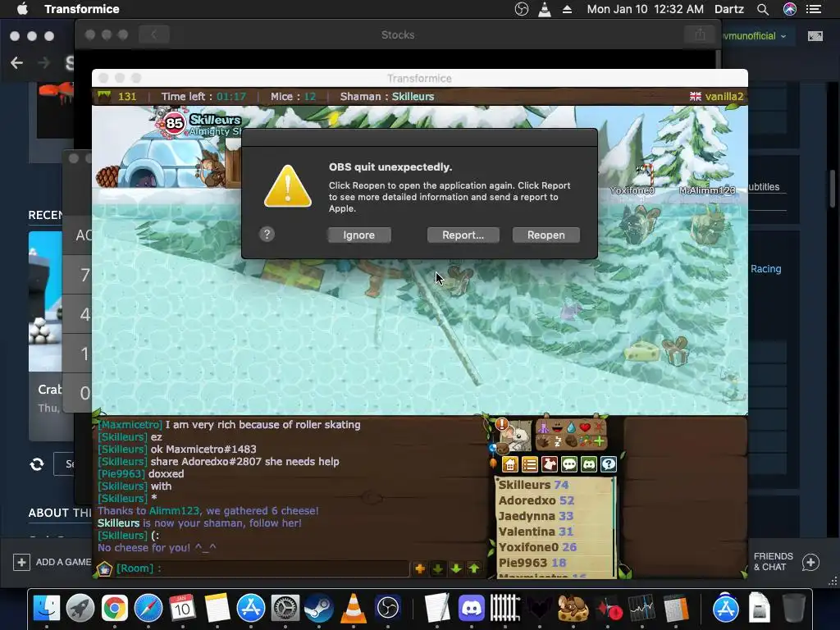Screen dimensions: 840x630
Task: Open the Discord icon in Transformice toolbar
Action: (x=589, y=464)
